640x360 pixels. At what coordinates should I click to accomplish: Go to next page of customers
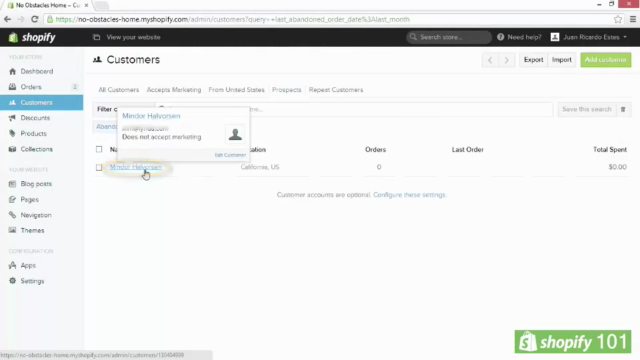pos(507,60)
